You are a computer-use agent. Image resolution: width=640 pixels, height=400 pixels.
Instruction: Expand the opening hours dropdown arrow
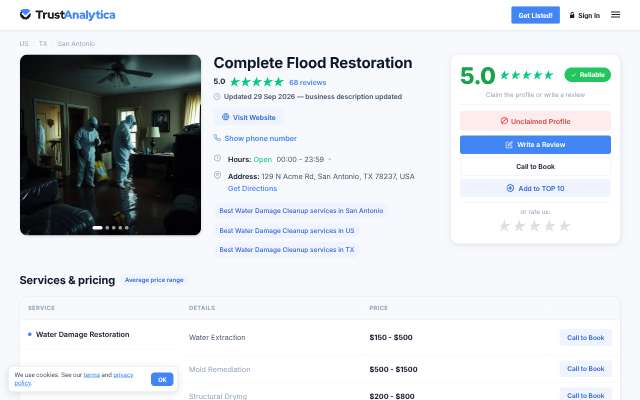coord(330,159)
